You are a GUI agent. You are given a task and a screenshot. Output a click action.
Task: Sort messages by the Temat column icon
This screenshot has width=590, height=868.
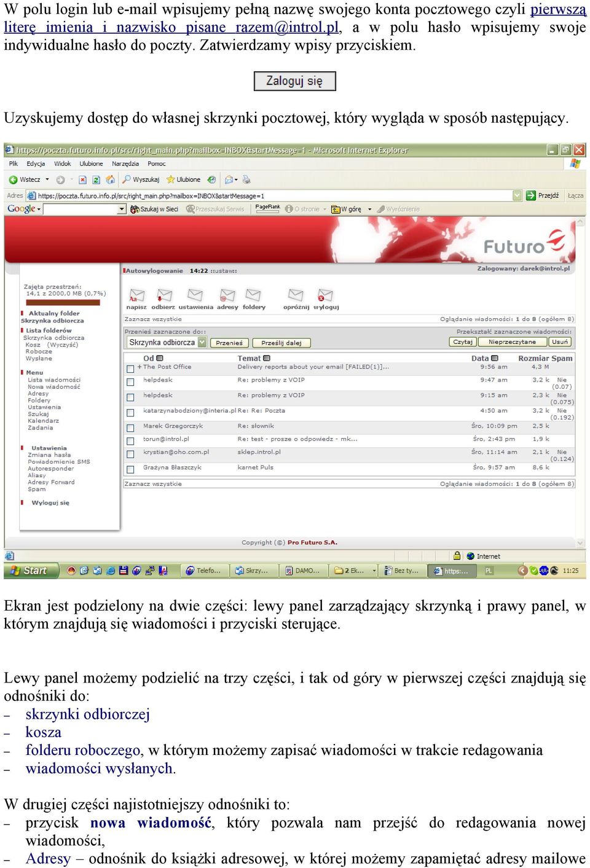click(x=267, y=358)
